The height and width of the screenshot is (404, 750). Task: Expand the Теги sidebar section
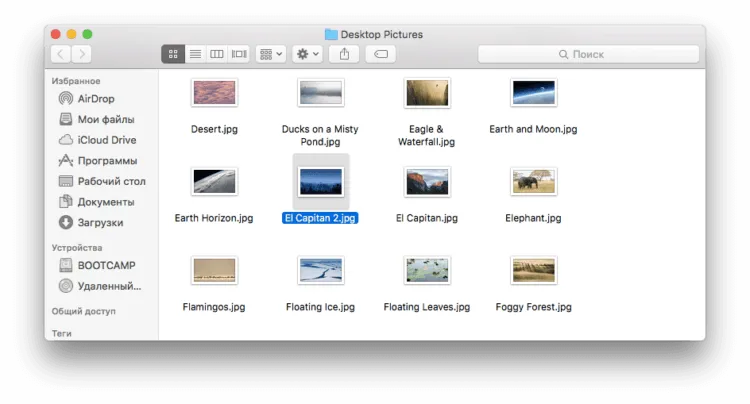[62, 334]
